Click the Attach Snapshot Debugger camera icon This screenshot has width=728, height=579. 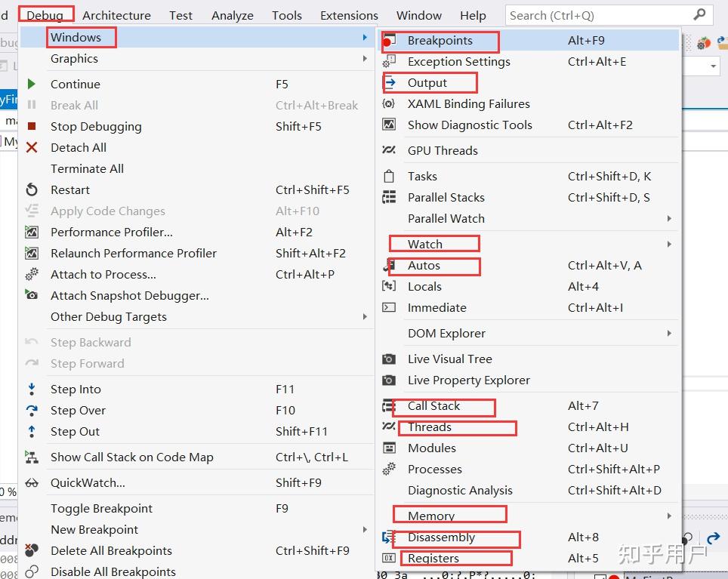[x=32, y=294]
